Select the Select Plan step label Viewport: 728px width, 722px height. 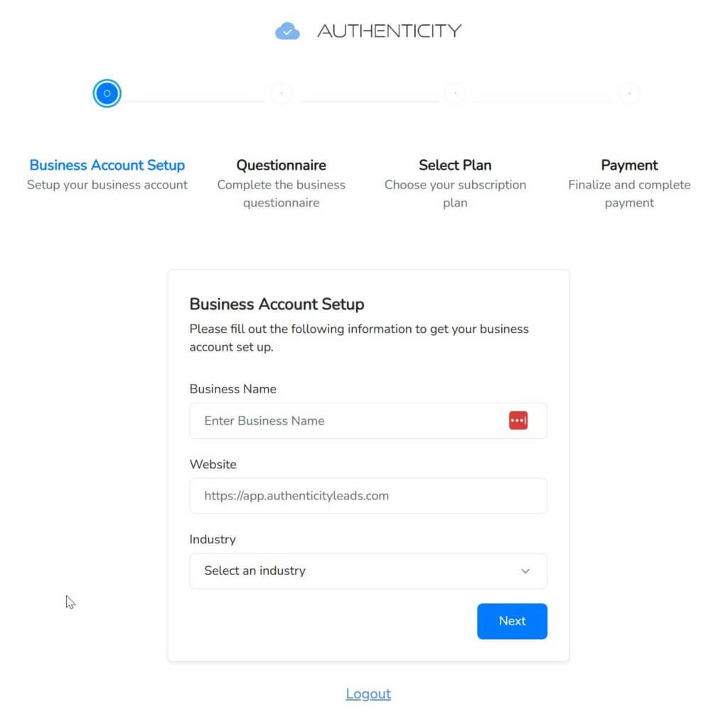click(x=455, y=165)
